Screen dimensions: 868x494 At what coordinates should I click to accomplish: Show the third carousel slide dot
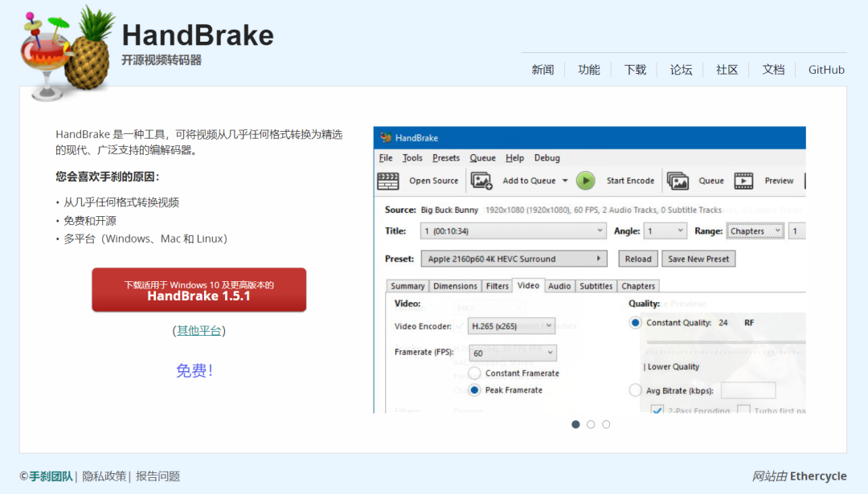pos(606,424)
